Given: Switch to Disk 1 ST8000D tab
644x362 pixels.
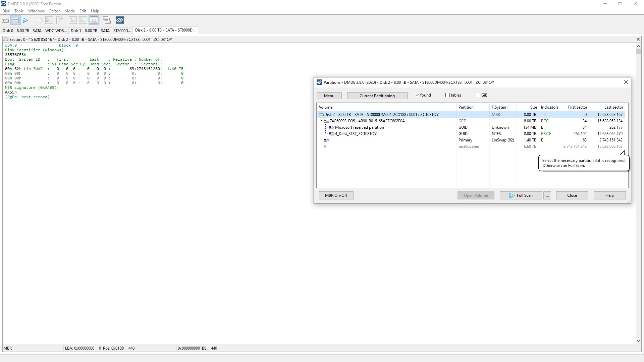Looking at the screenshot, I should pyautogui.click(x=101, y=31).
